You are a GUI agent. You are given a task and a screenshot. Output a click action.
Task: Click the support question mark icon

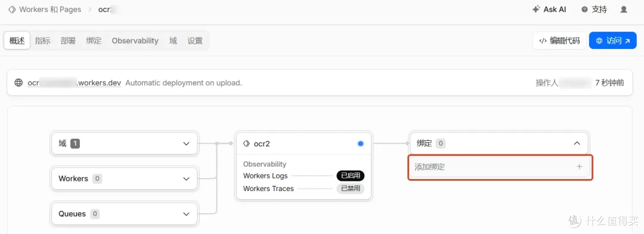584,10
